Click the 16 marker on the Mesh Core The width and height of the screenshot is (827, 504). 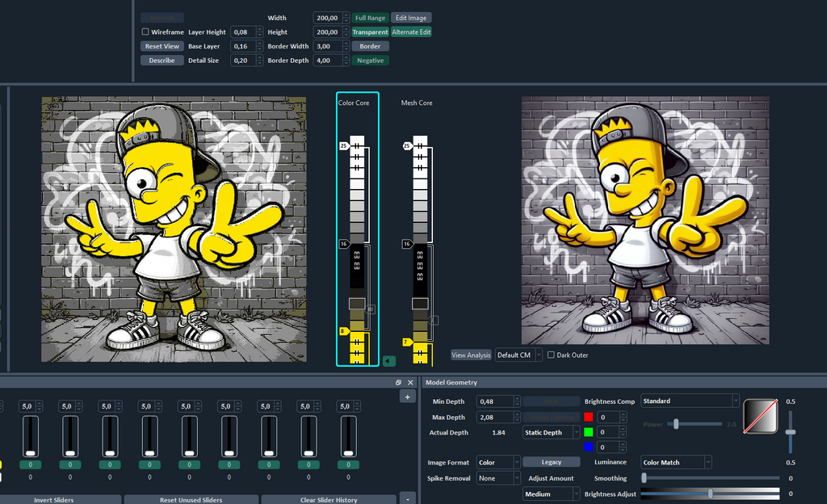pyautogui.click(x=407, y=244)
